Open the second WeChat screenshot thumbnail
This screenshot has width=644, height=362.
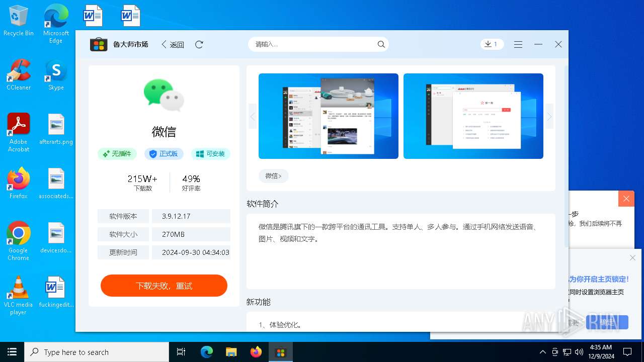click(473, 116)
